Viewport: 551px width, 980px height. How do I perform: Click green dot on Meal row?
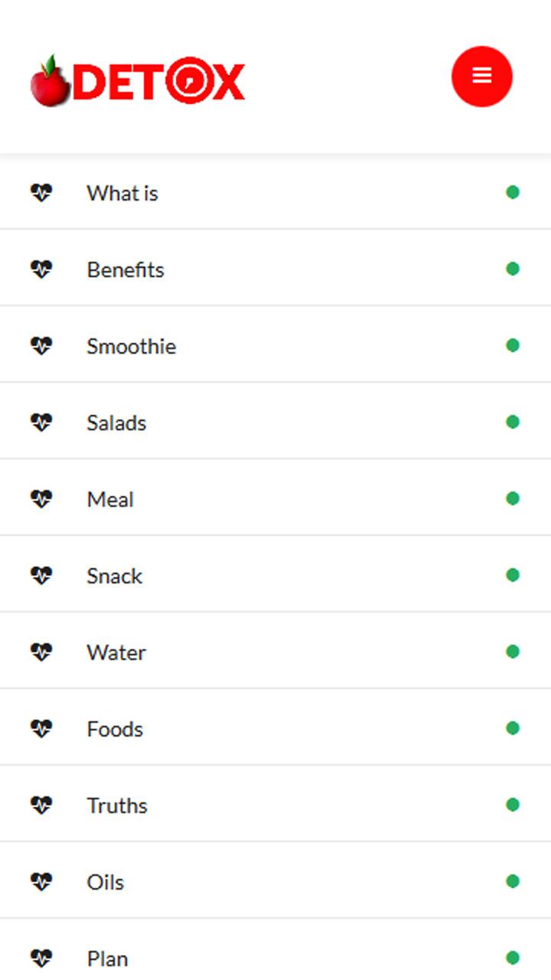(x=513, y=498)
